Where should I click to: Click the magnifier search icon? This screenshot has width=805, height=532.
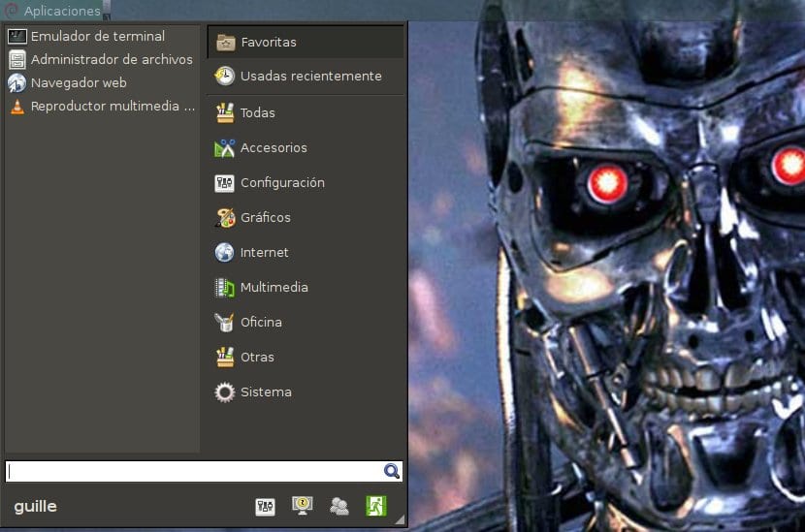coord(392,471)
